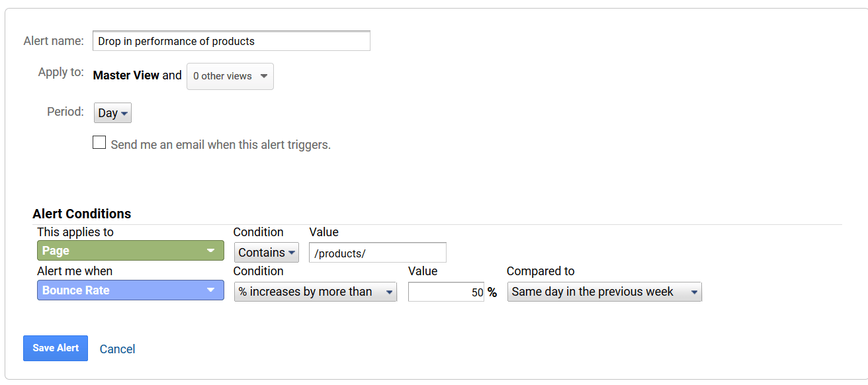Viewport: 868px width, 385px height.
Task: Open the green 'Page' dimension dropdown
Action: click(x=130, y=250)
